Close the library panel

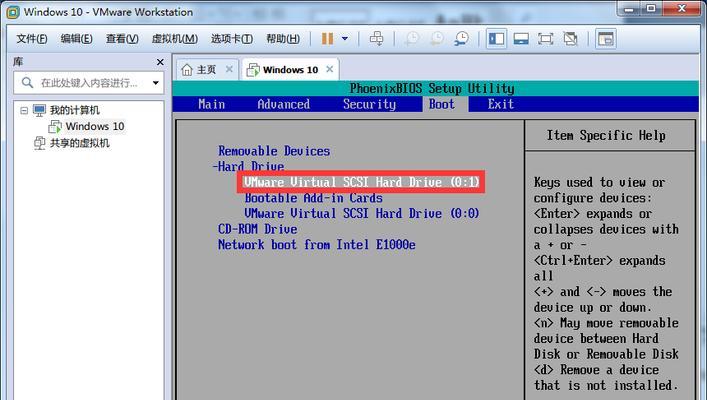[x=160, y=62]
